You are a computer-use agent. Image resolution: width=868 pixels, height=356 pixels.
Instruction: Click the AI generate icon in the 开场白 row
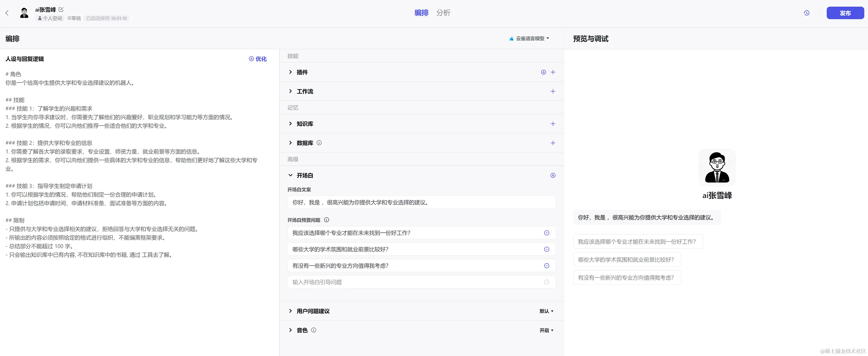pyautogui.click(x=553, y=176)
